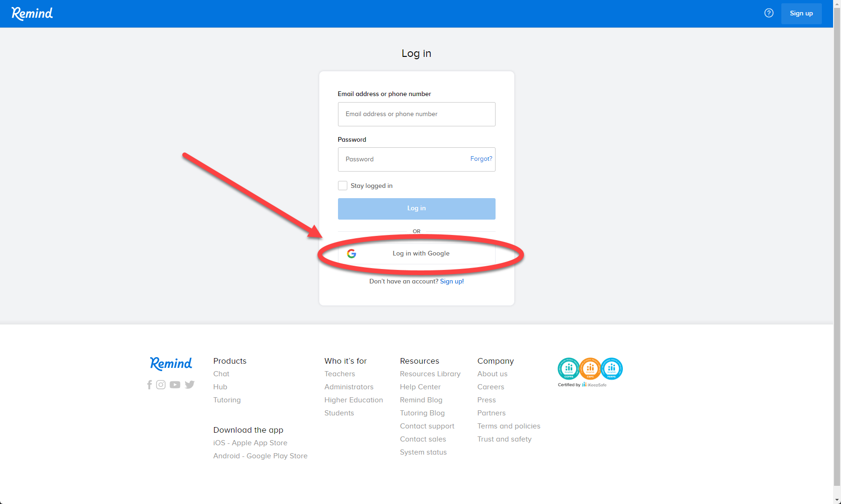Open the help question mark icon
This screenshot has height=504, width=841.
769,13
